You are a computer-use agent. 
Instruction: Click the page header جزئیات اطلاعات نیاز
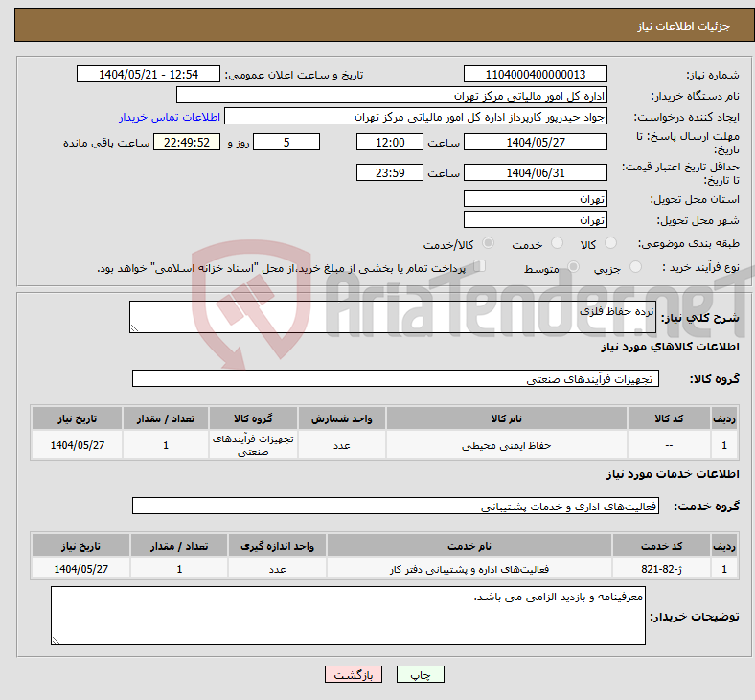point(683,26)
